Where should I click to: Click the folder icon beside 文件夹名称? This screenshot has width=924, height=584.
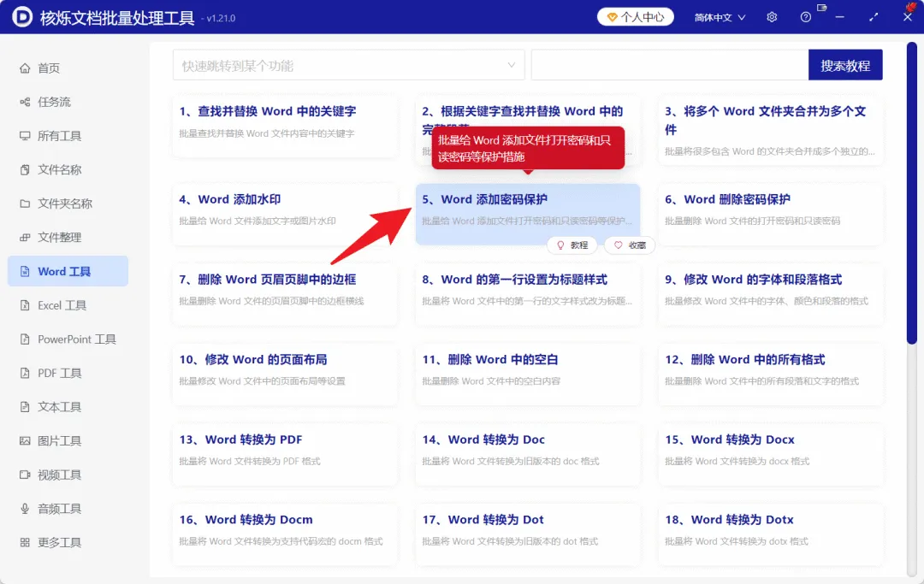[x=25, y=204]
